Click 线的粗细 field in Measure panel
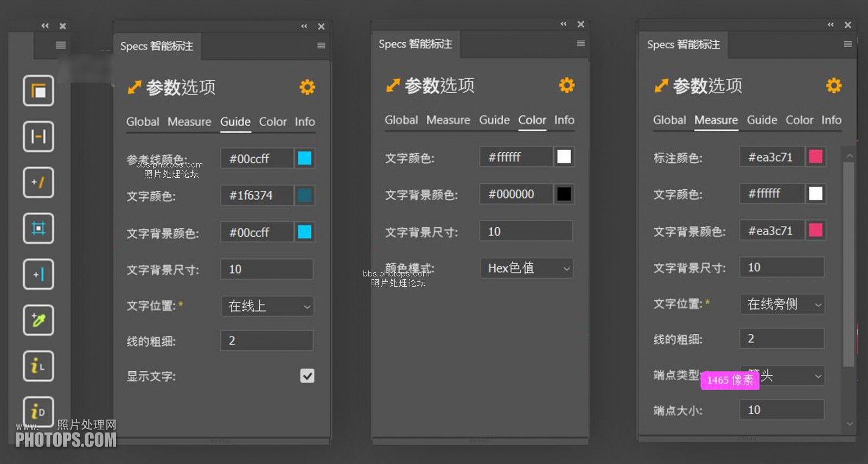868x464 pixels. 782,338
